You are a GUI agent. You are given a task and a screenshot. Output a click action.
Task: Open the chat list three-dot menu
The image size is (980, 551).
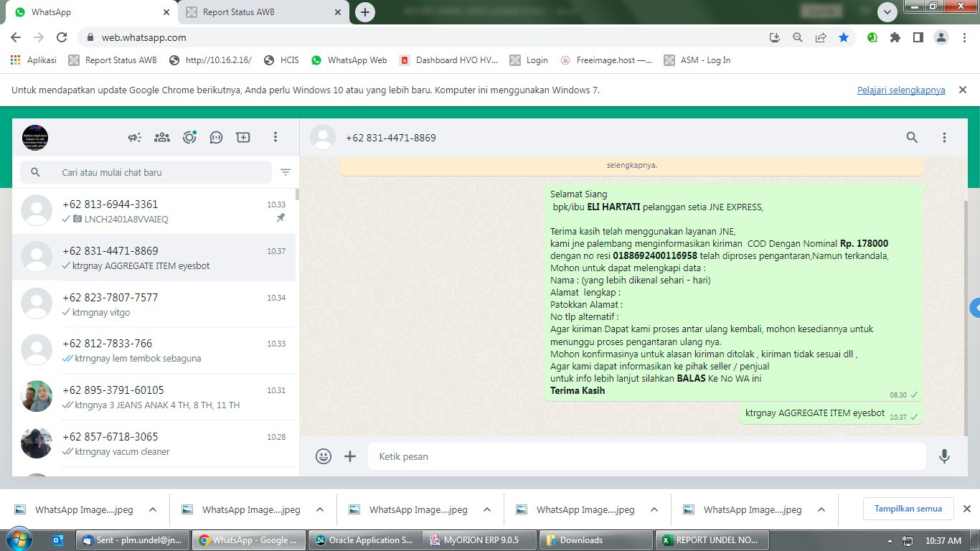point(275,137)
